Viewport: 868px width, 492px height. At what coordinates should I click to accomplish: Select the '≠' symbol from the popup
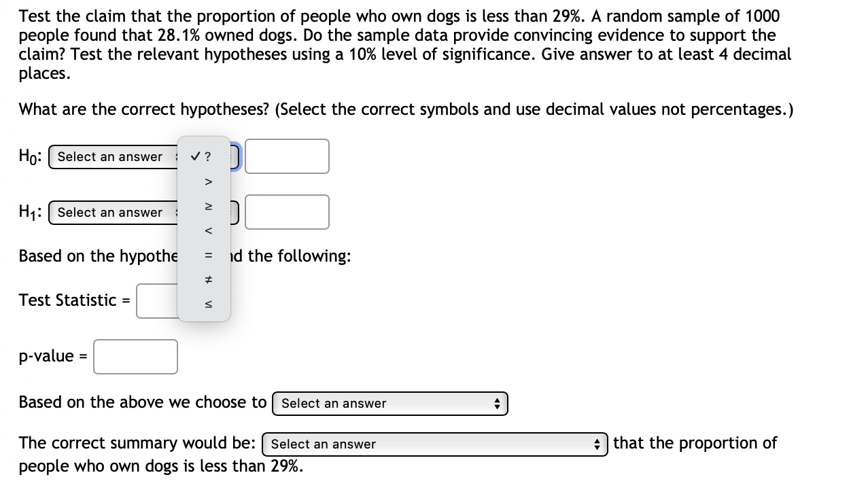pos(207,279)
